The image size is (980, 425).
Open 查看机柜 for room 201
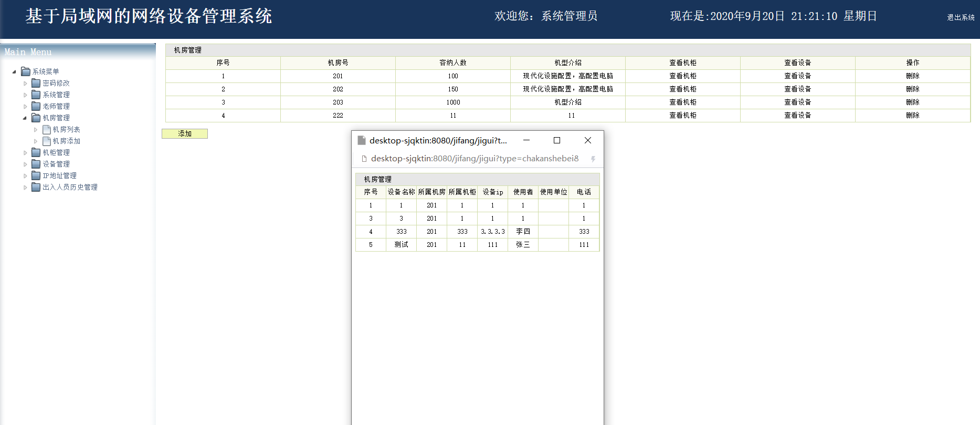click(x=682, y=76)
